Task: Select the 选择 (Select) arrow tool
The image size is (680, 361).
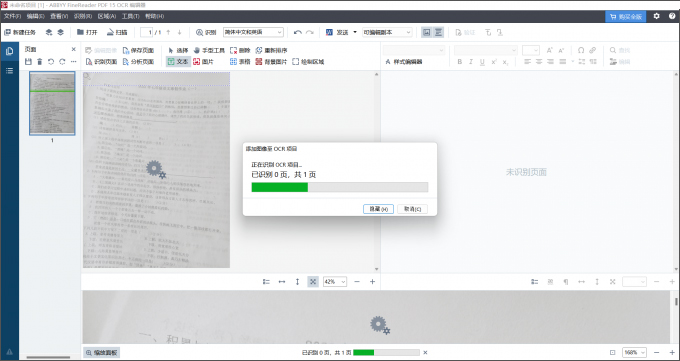Action: tap(178, 50)
